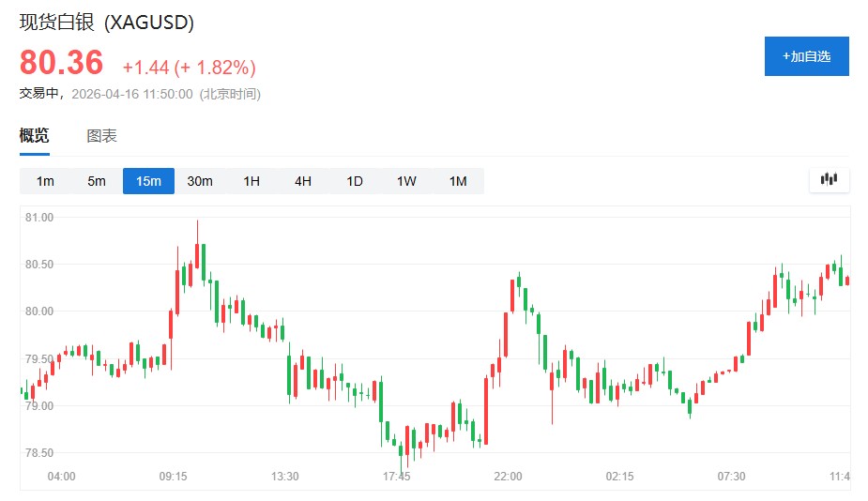Click the 09:15 time axis label
The width and height of the screenshot is (868, 501).
(173, 477)
